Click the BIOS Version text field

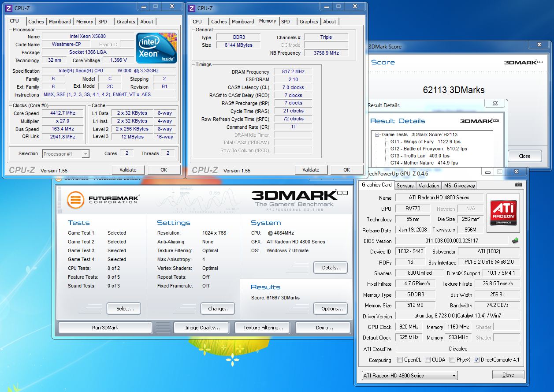coord(452,241)
